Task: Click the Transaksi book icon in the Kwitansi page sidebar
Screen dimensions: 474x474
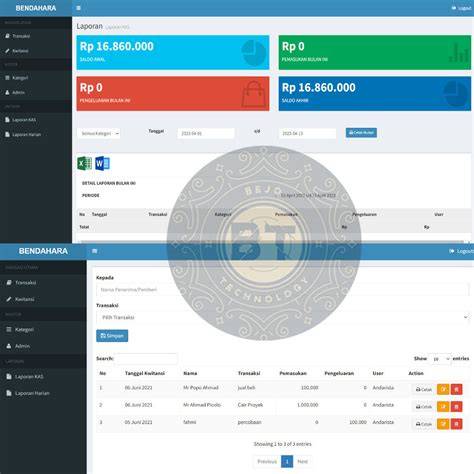Action: coord(9,283)
